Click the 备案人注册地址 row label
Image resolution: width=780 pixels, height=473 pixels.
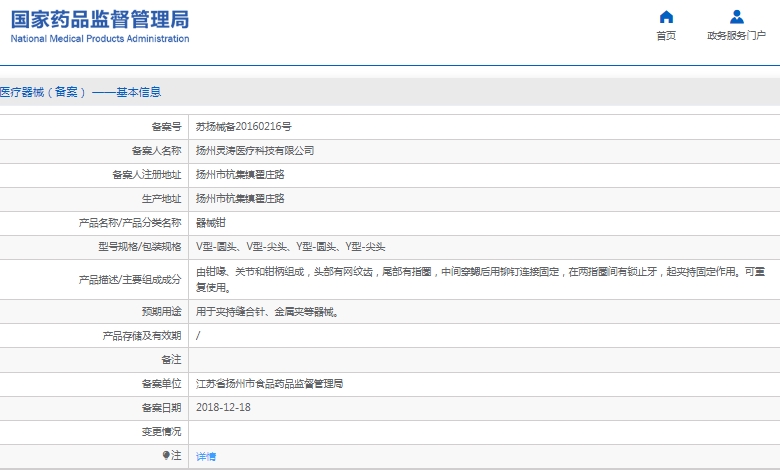[x=147, y=175]
